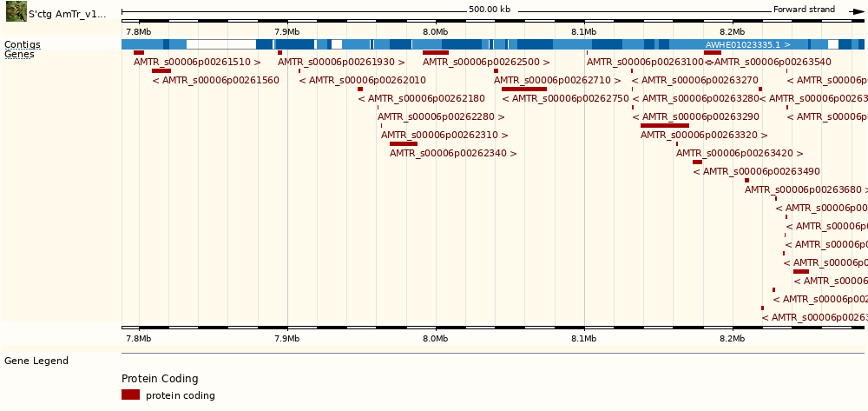The image size is (868, 411).
Task: Open gene AMTR_s00006p00263320 label
Action: pos(704,135)
